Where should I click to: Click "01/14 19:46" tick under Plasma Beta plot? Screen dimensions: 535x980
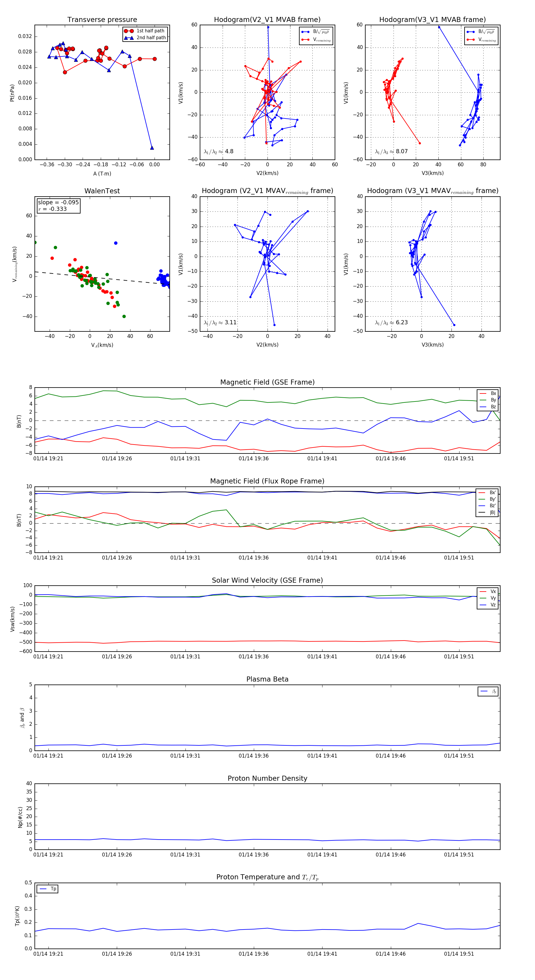(x=391, y=756)
